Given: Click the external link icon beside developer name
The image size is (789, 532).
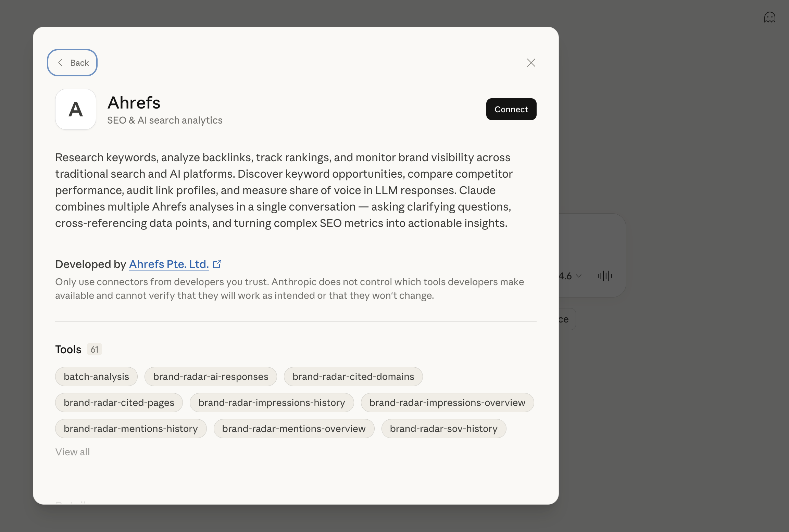Looking at the screenshot, I should coord(217,264).
